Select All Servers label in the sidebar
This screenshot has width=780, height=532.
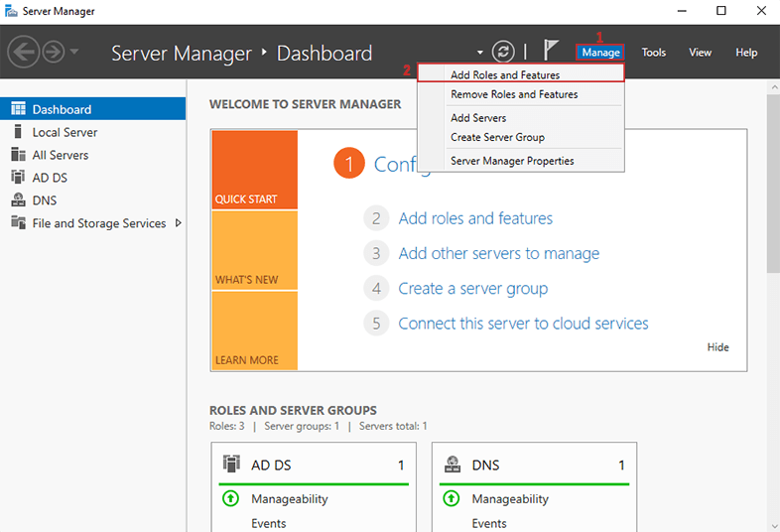coord(61,155)
